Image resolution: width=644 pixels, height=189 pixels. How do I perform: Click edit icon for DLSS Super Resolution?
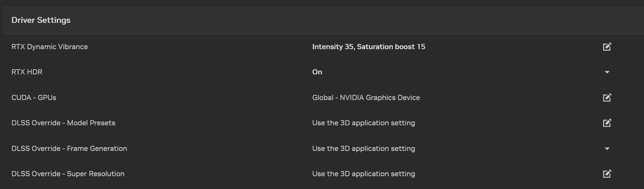coord(607,174)
